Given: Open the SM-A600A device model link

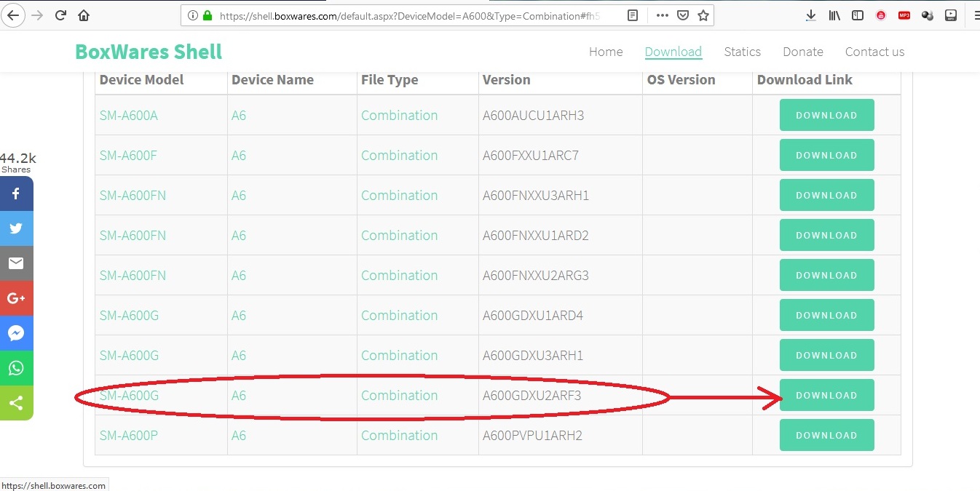Looking at the screenshot, I should pos(128,115).
